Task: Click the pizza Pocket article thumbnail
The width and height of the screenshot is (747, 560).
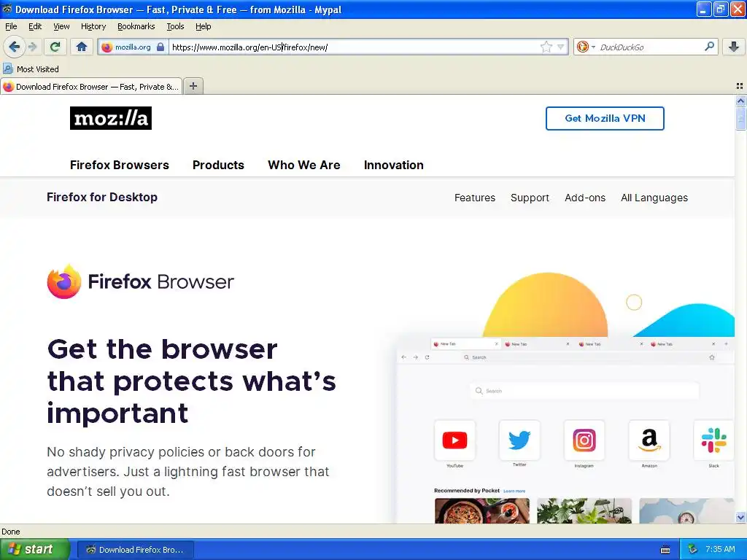Action: [481, 511]
